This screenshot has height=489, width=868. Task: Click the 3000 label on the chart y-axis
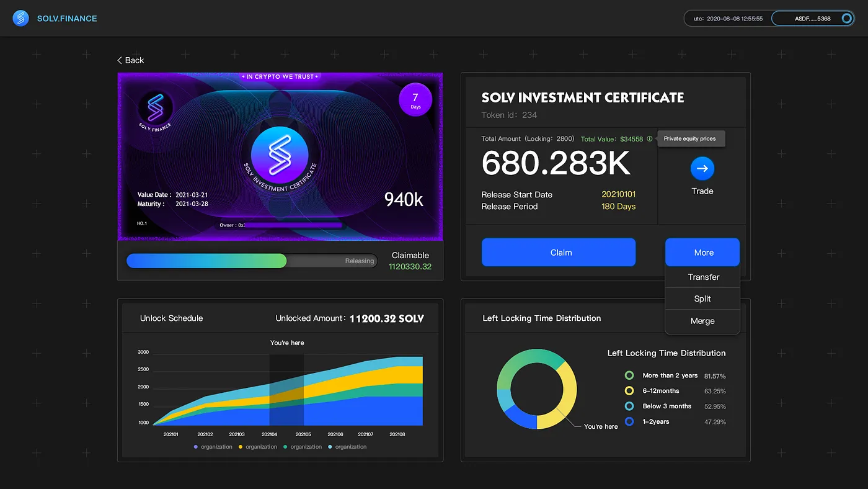coord(143,352)
